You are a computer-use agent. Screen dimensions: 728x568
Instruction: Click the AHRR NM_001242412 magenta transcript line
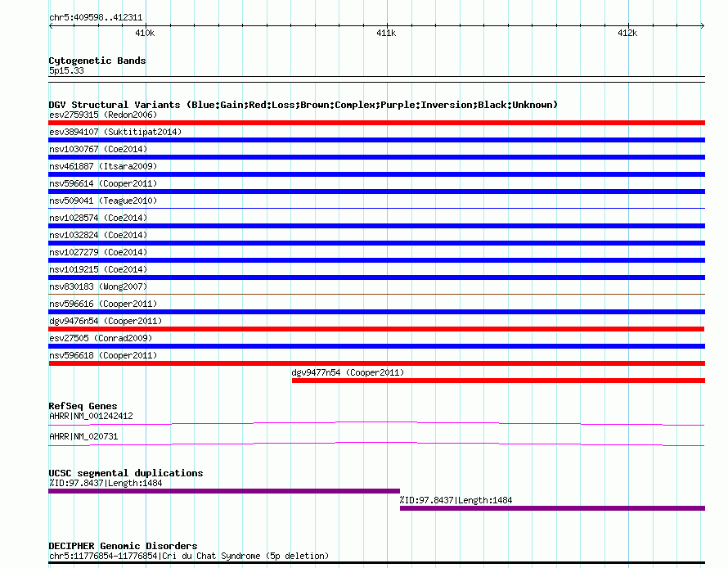376,423
